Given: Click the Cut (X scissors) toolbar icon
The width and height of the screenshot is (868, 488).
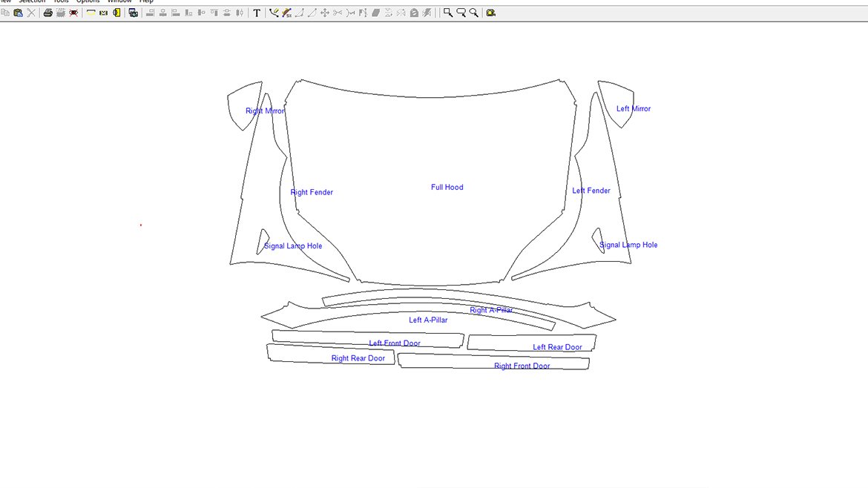Looking at the screenshot, I should pos(31,13).
